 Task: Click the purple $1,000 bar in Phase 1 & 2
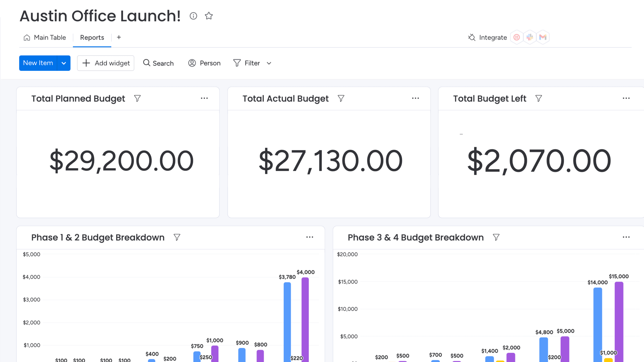215,353
